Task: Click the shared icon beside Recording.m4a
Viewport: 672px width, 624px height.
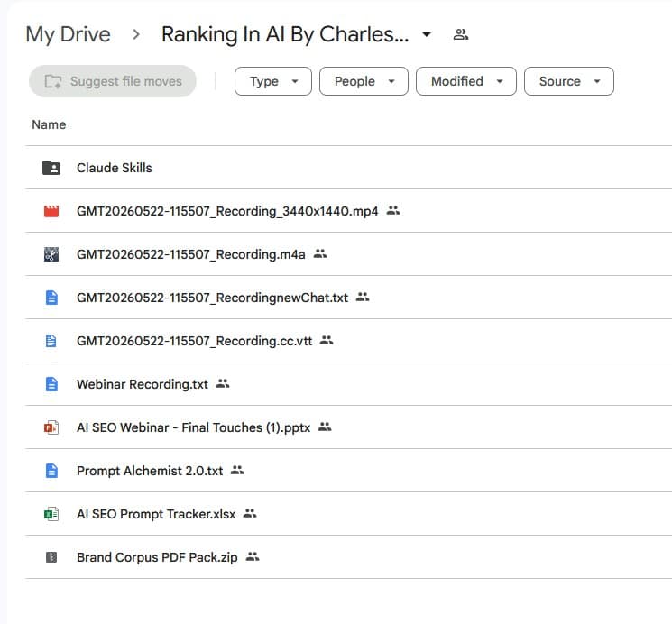Action: pyautogui.click(x=320, y=253)
